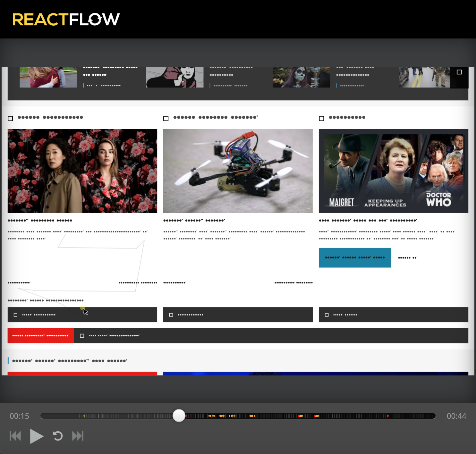
Task: Click the square icon right of the red button
Action: coord(82,336)
